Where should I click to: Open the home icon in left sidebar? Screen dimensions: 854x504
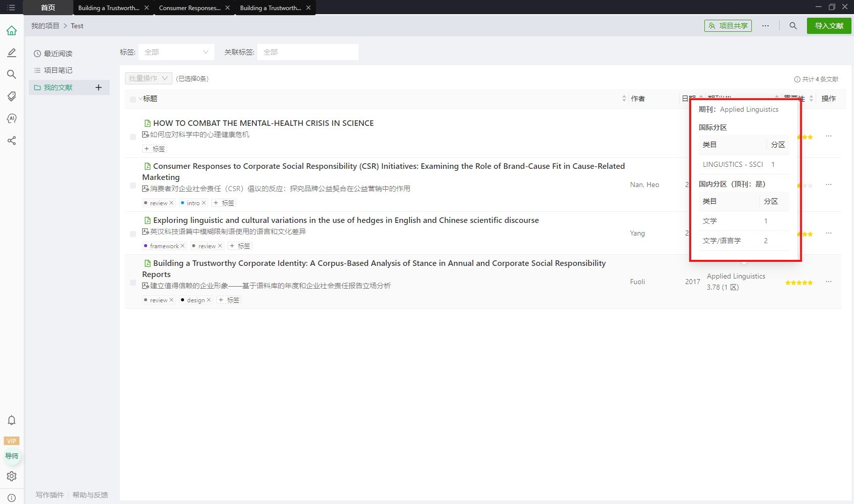pos(12,31)
